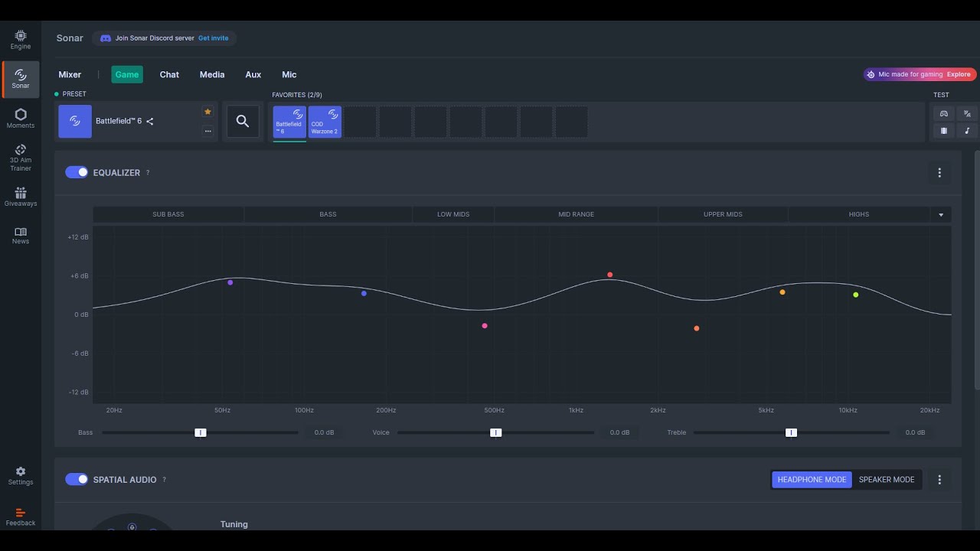Open the Aux tab
Image resolution: width=980 pixels, height=551 pixels.
point(253,74)
